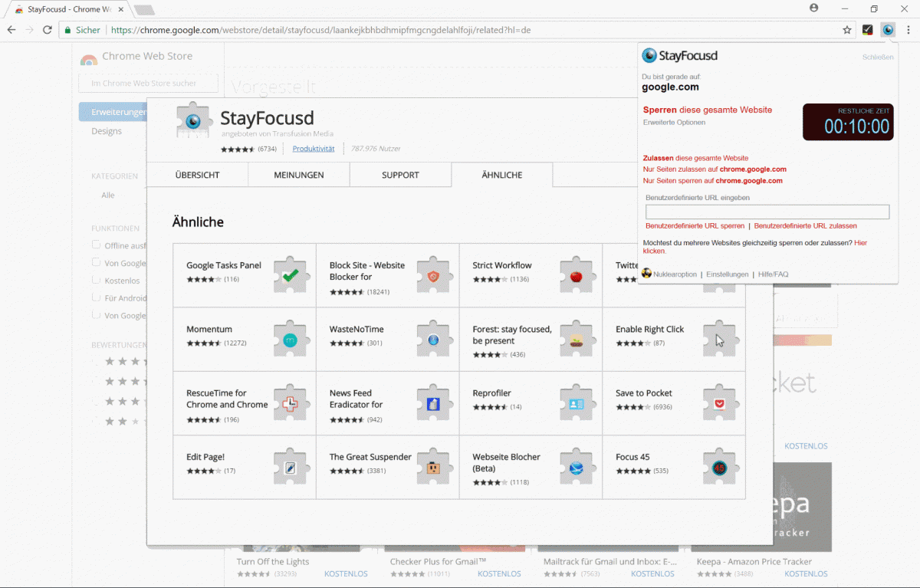Image resolution: width=920 pixels, height=588 pixels.
Task: Switch to the Support tab
Action: pos(400,175)
